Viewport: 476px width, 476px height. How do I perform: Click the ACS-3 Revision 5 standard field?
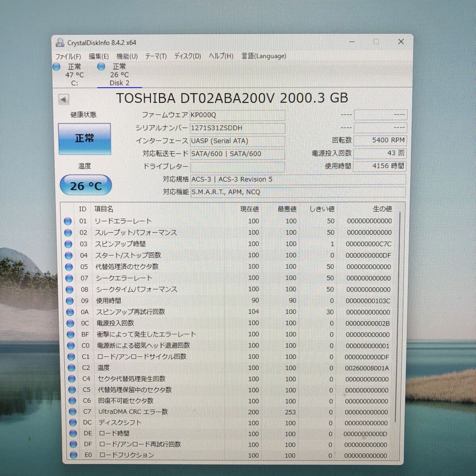(x=298, y=179)
